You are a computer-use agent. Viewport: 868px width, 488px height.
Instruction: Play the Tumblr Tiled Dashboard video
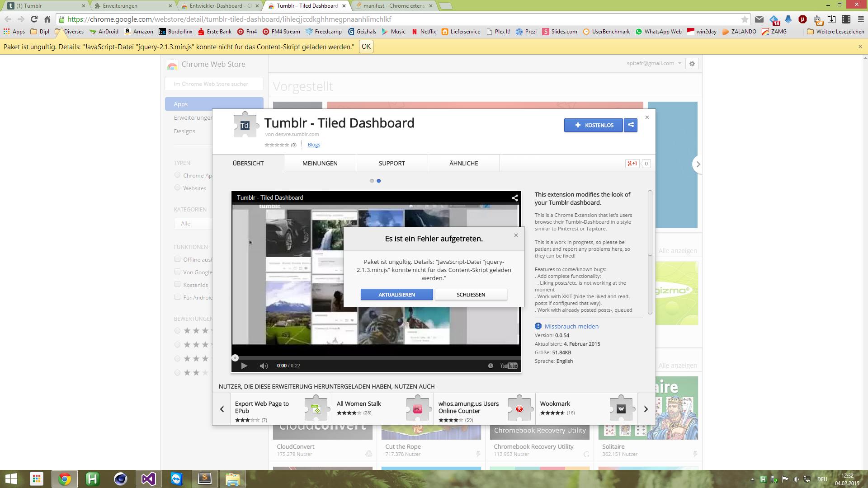(x=244, y=366)
